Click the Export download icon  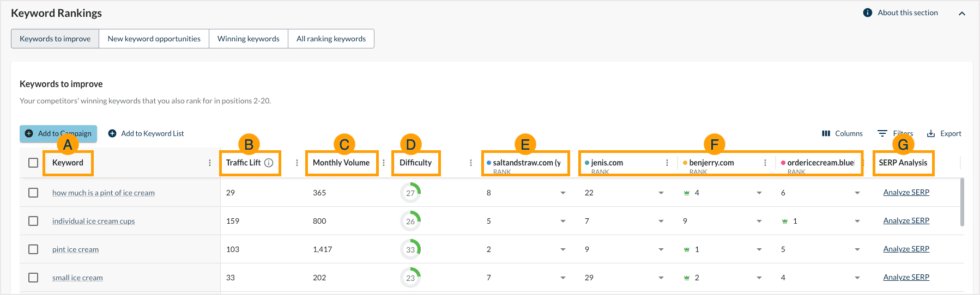point(931,133)
